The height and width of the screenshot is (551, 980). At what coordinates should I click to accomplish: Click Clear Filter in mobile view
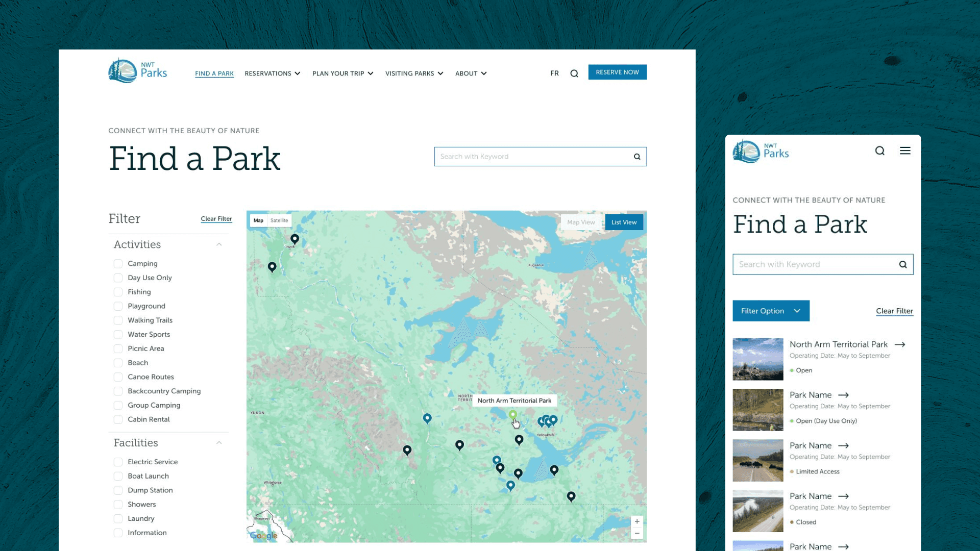(895, 311)
